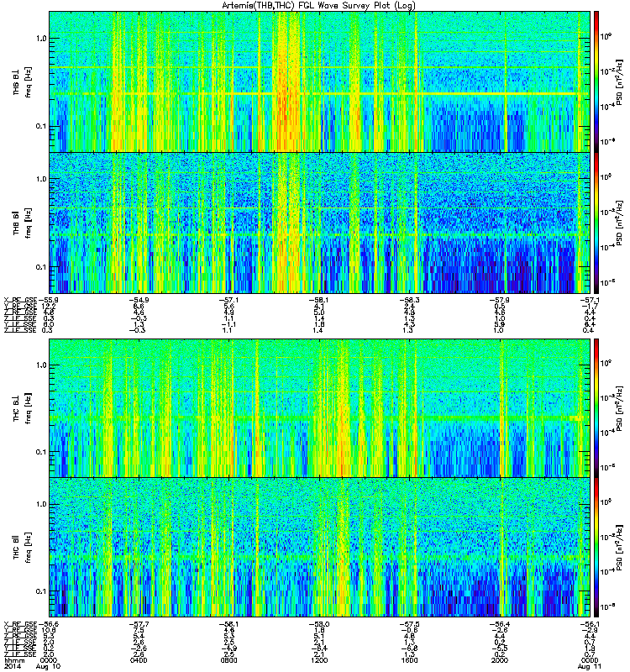Select the THC B∥ spectrogram panel
Screen dimensions: 630x672
pos(320,548)
